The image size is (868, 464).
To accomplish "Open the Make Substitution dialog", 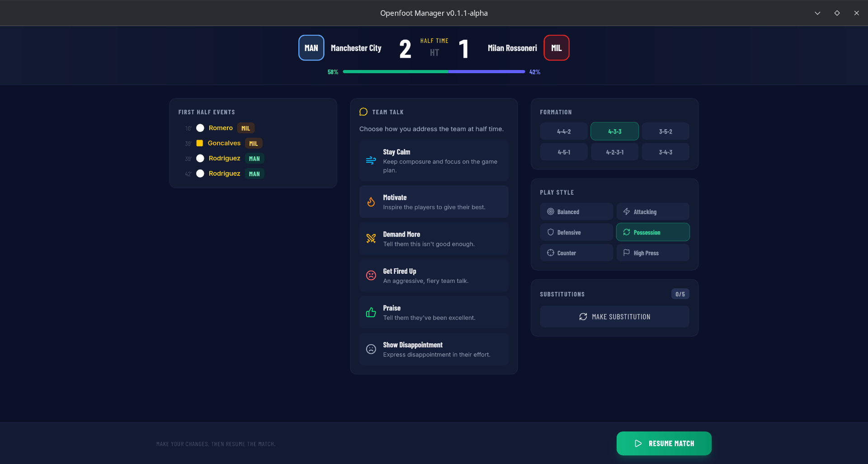I will pyautogui.click(x=614, y=317).
